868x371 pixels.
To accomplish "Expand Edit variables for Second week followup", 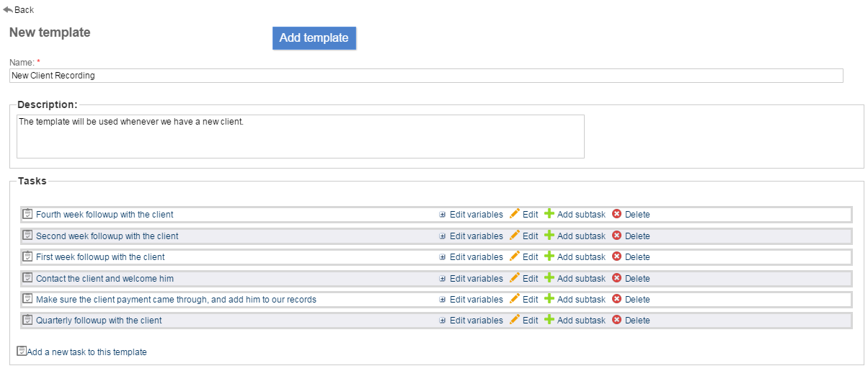I will click(x=443, y=236).
